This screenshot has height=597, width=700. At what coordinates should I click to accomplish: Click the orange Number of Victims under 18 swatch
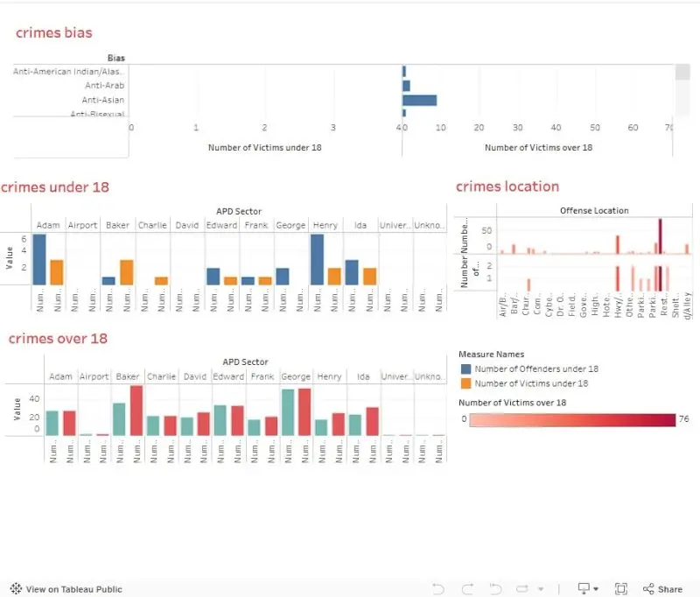[465, 383]
